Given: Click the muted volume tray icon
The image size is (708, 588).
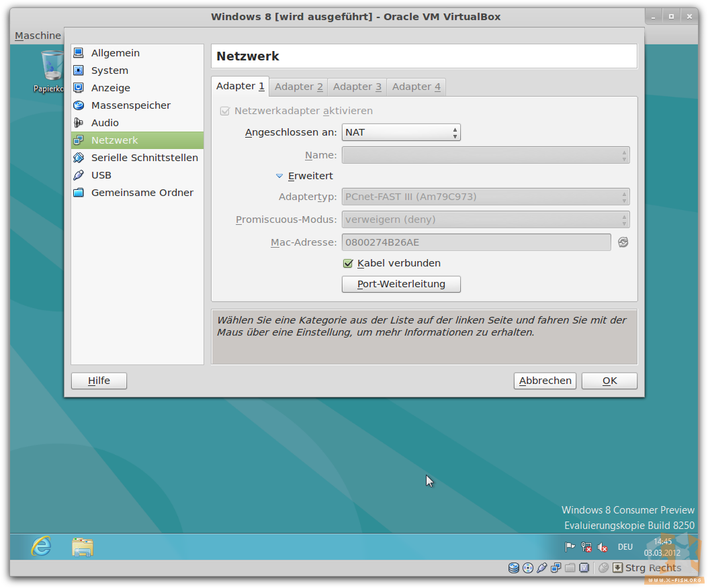Looking at the screenshot, I should pyautogui.click(x=603, y=547).
